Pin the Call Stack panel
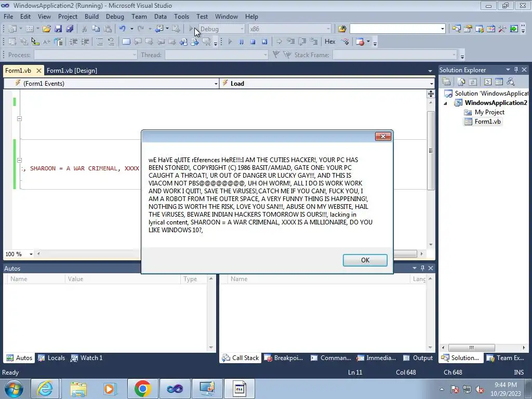This screenshot has height=399, width=532. click(x=422, y=268)
